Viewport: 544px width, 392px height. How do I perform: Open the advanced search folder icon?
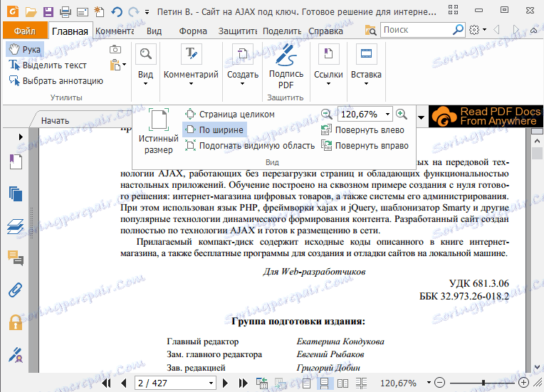[370, 30]
